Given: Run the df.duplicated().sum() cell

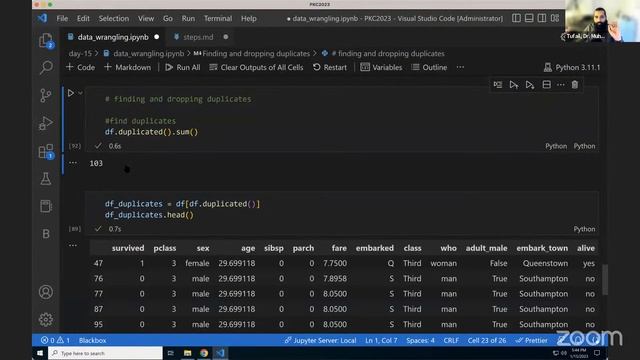Looking at the screenshot, I should 71,93.
